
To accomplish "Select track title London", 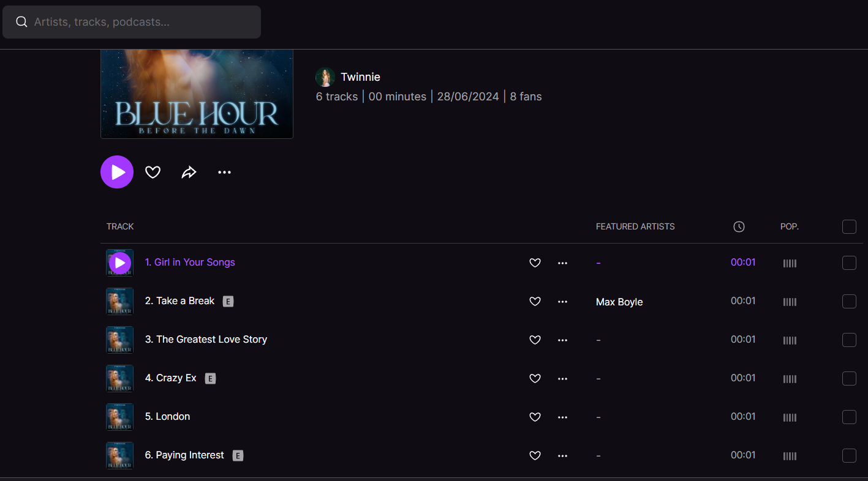I will point(167,416).
